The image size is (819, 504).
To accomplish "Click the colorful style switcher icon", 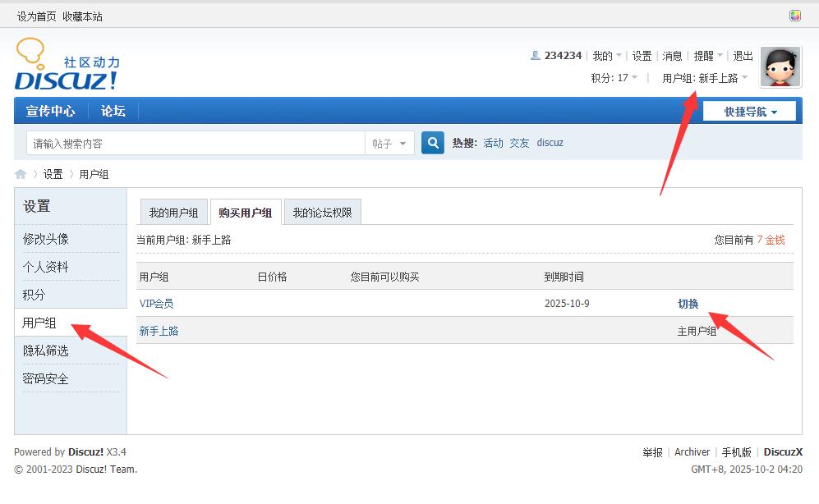I will point(794,16).
